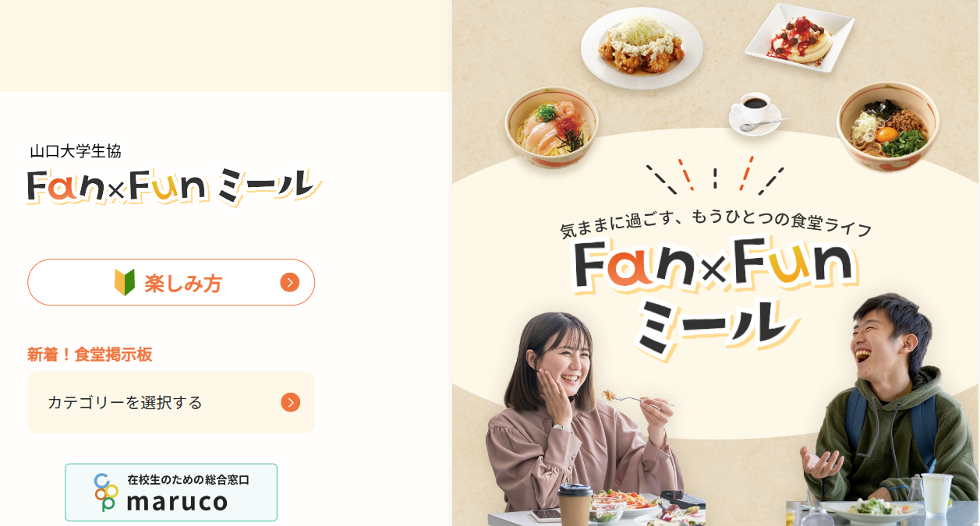Click the large Fan×Fun ミール hero title

click(x=714, y=298)
